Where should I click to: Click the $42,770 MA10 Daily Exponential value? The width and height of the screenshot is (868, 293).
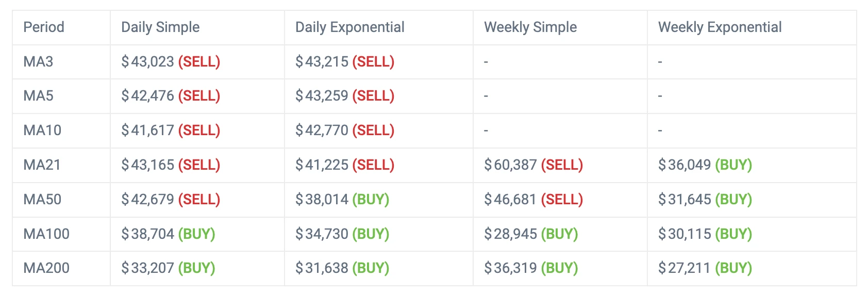tap(322, 131)
